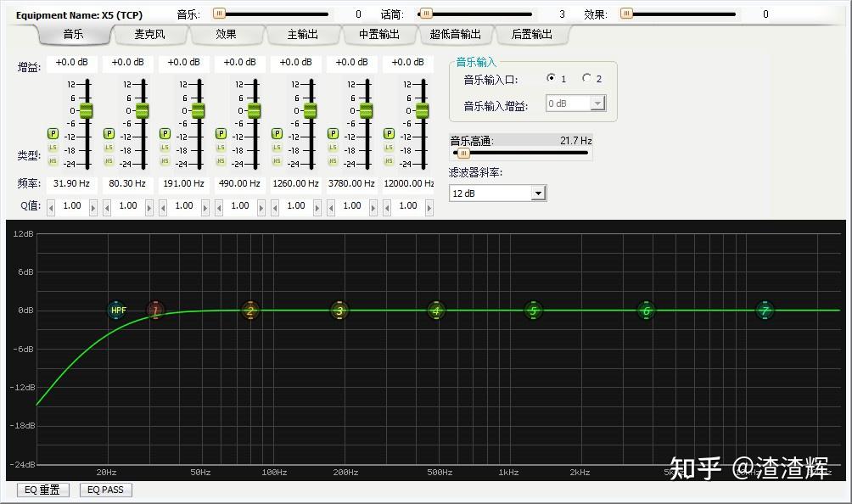
Task: Select music input port 1 radio button
Action: coord(552,77)
